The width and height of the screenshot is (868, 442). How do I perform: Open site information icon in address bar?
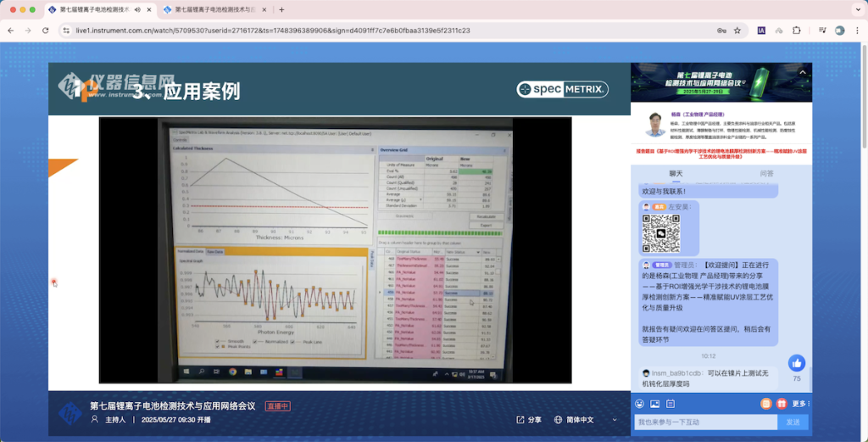click(x=66, y=31)
